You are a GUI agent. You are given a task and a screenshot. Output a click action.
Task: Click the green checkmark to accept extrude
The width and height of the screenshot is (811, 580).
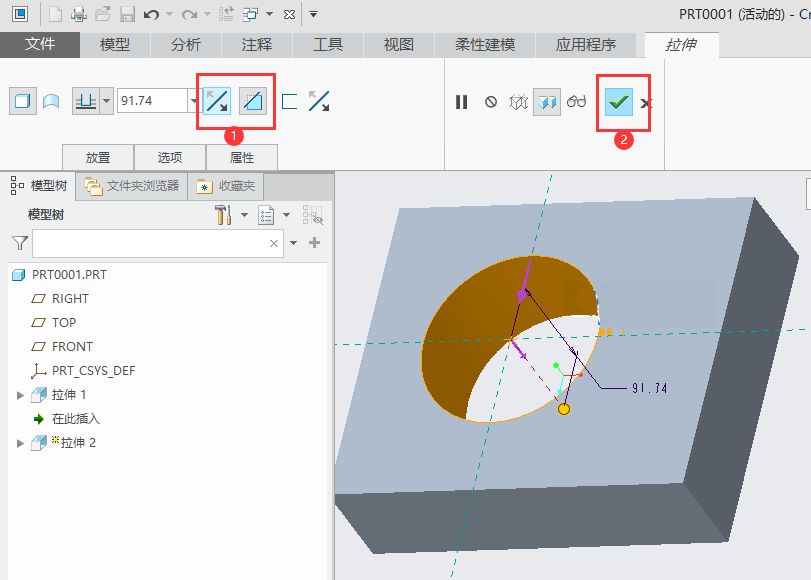[x=619, y=102]
